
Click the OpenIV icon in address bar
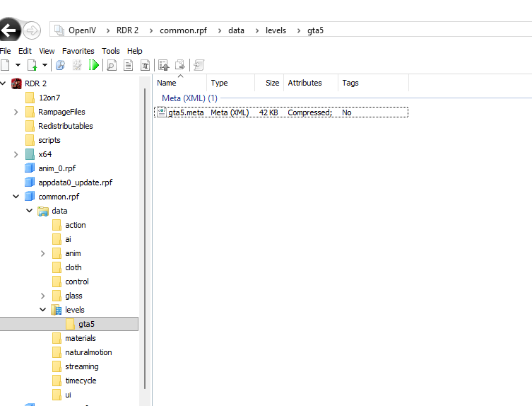tap(59, 30)
